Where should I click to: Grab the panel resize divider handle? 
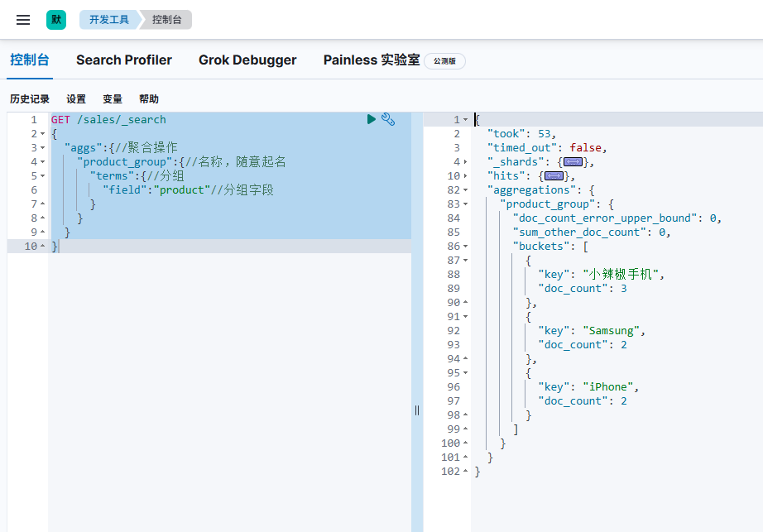click(x=417, y=410)
